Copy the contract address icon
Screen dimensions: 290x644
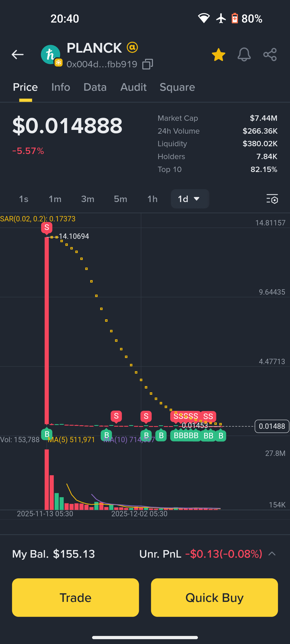(147, 64)
